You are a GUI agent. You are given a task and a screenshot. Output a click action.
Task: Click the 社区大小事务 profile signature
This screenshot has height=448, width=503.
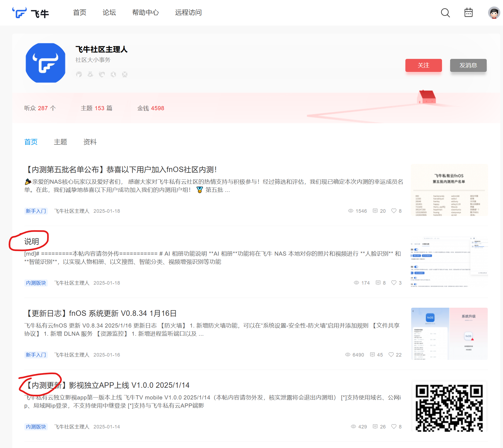click(93, 60)
